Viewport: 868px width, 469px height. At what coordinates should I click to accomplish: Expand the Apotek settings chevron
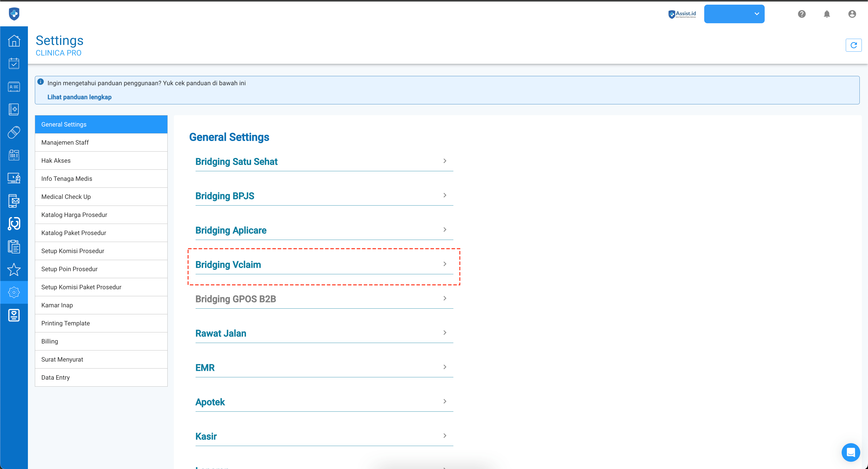(x=444, y=401)
